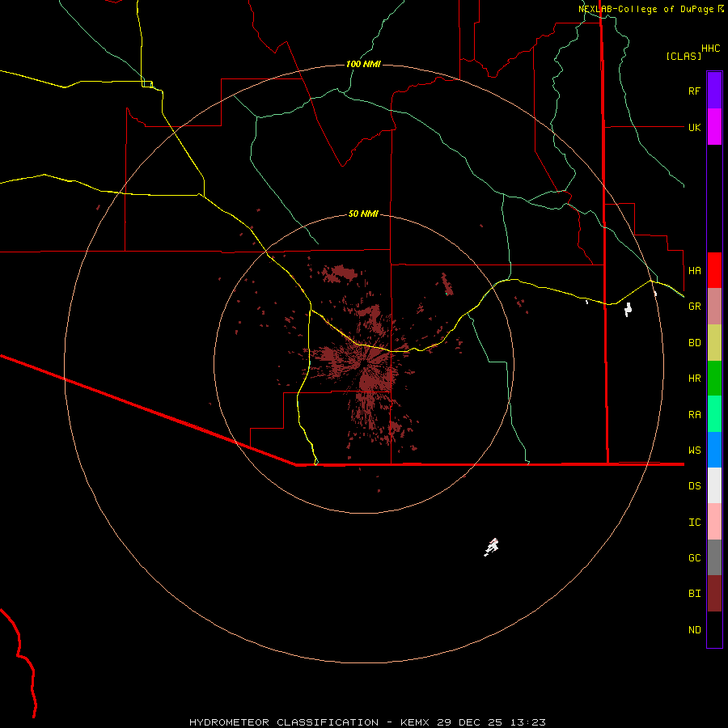Viewport: 728px width, 728px height.
Task: Select the BD yellow legend swatch
Action: point(714,343)
